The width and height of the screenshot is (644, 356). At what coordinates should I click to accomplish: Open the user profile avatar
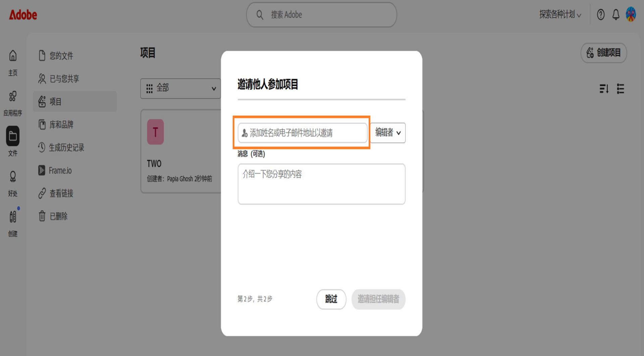(631, 14)
